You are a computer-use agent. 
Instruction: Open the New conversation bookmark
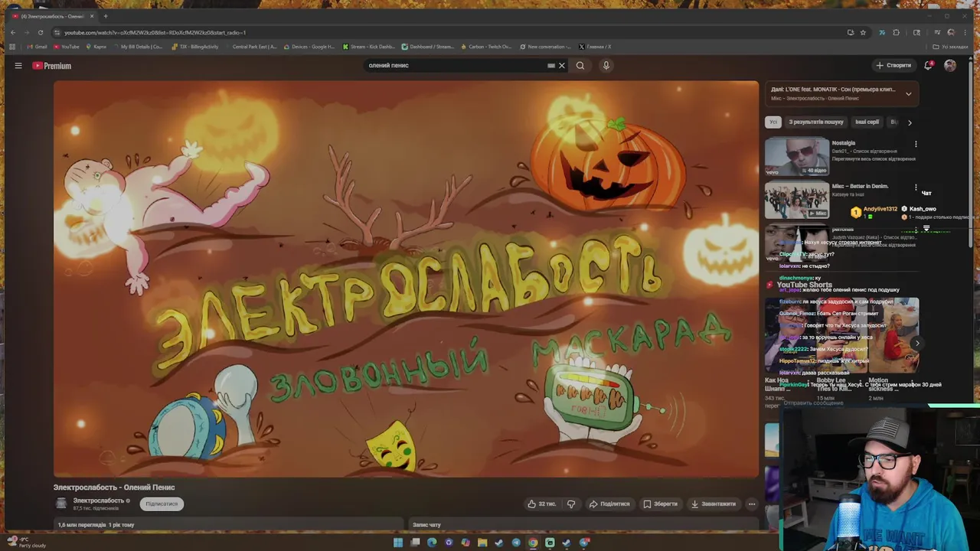pos(545,47)
